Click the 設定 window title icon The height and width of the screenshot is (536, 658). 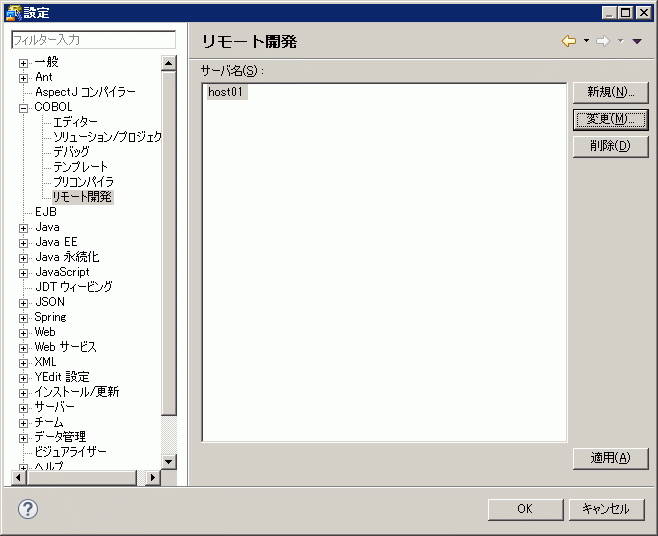pyautogui.click(x=14, y=13)
